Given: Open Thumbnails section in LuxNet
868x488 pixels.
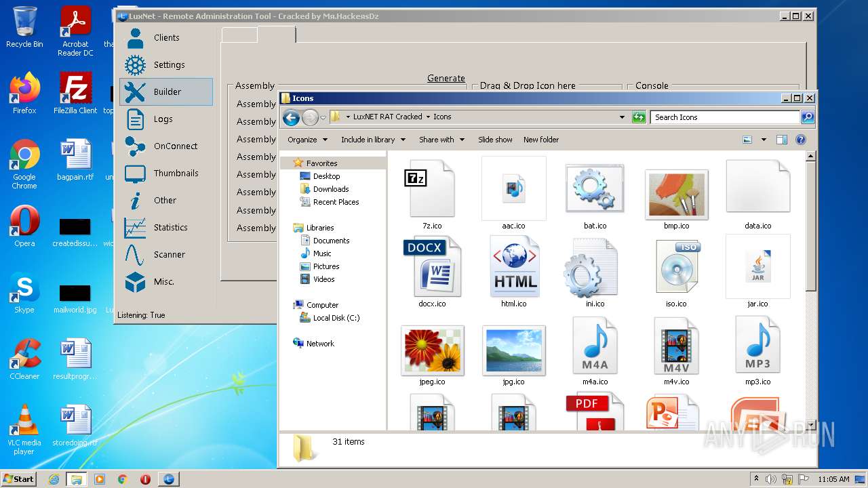Looking at the screenshot, I should (x=166, y=174).
